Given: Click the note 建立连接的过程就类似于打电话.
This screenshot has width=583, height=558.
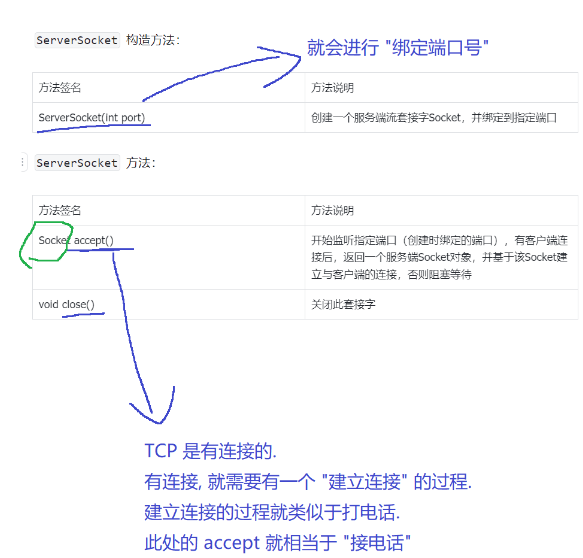Looking at the screenshot, I should click(272, 512).
